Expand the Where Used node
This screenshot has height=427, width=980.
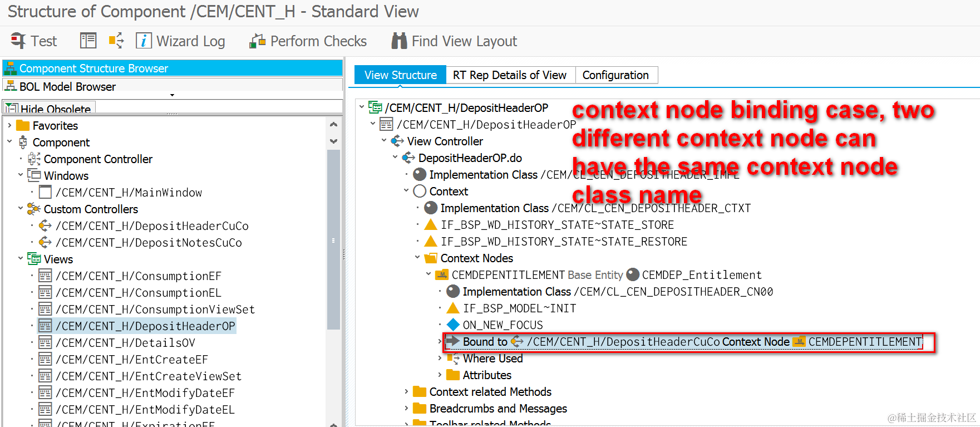pyautogui.click(x=440, y=358)
